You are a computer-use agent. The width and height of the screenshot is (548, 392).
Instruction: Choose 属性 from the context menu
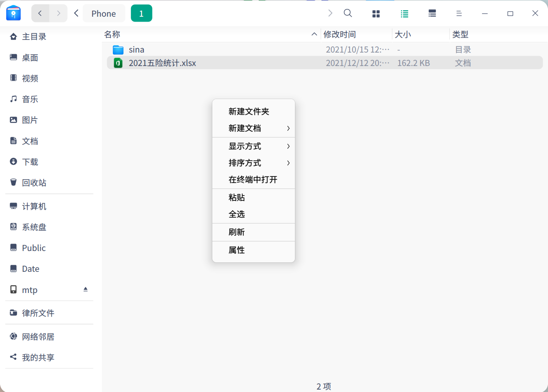253,250
